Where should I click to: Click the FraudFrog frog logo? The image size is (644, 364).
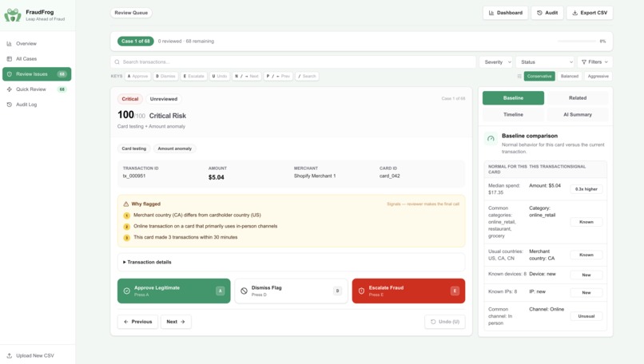(13, 15)
